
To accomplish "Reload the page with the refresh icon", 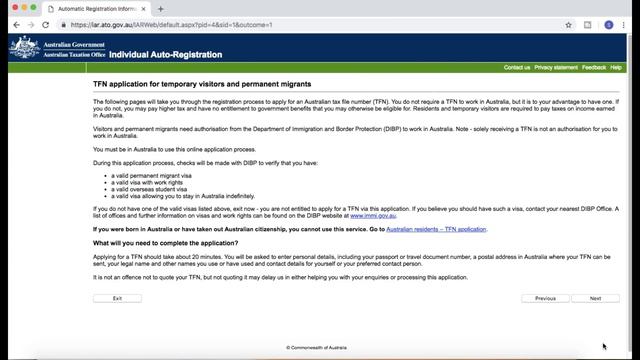I will [46, 25].
